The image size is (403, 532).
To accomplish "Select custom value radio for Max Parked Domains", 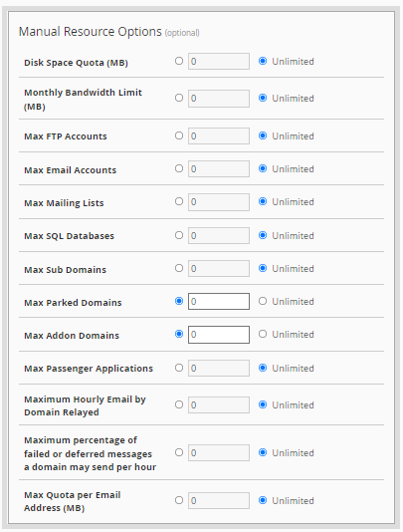I will pyautogui.click(x=179, y=301).
